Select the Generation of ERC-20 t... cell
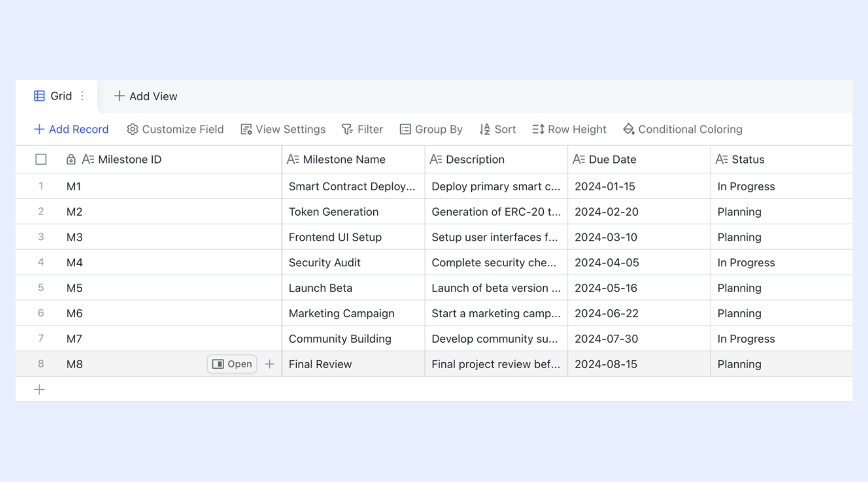868x482 pixels. pos(496,212)
